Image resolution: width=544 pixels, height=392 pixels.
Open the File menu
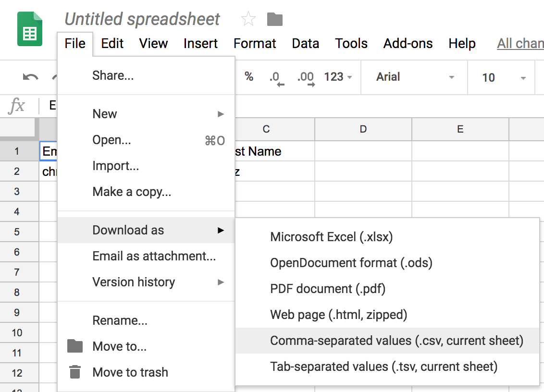coord(75,44)
